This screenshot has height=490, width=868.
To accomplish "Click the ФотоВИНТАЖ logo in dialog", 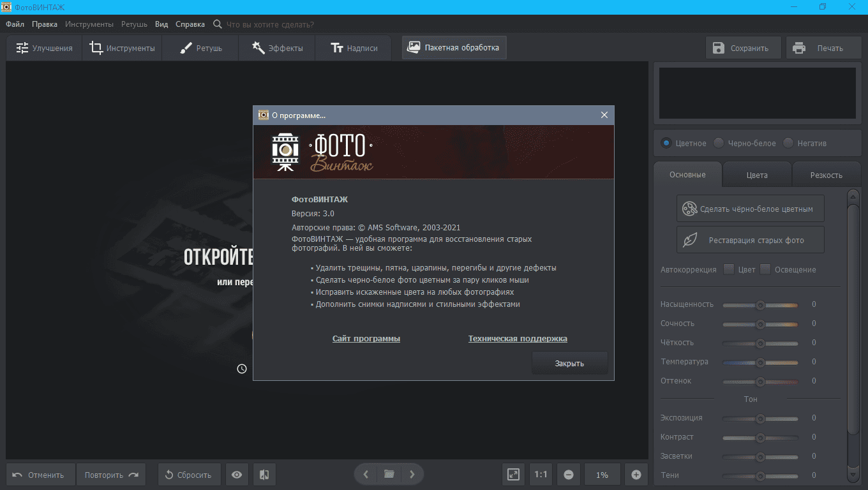I will point(322,152).
